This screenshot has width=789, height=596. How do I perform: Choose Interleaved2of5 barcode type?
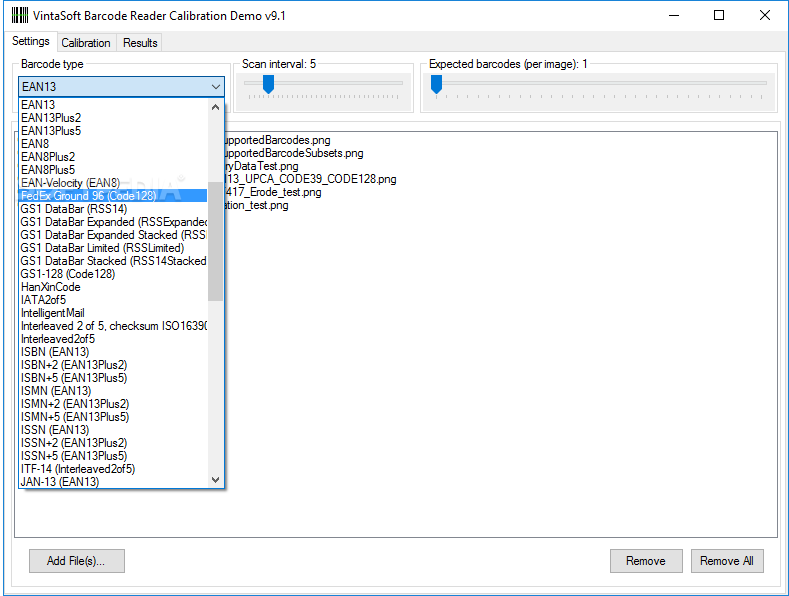(113, 339)
